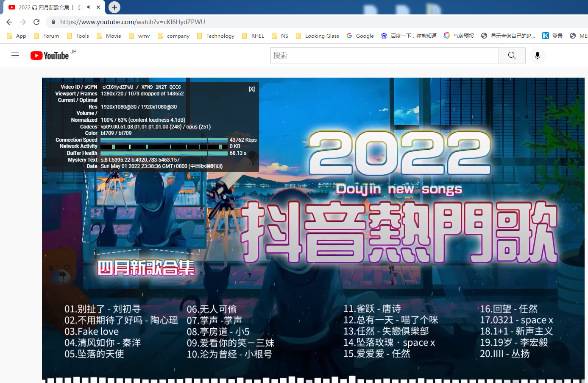Click the Sun May 01 2022 date value
Screen dimensions: 588x383
coord(162,166)
